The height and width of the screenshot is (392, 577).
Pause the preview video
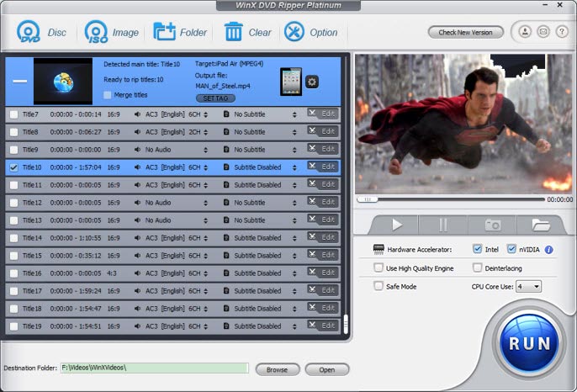[443, 225]
